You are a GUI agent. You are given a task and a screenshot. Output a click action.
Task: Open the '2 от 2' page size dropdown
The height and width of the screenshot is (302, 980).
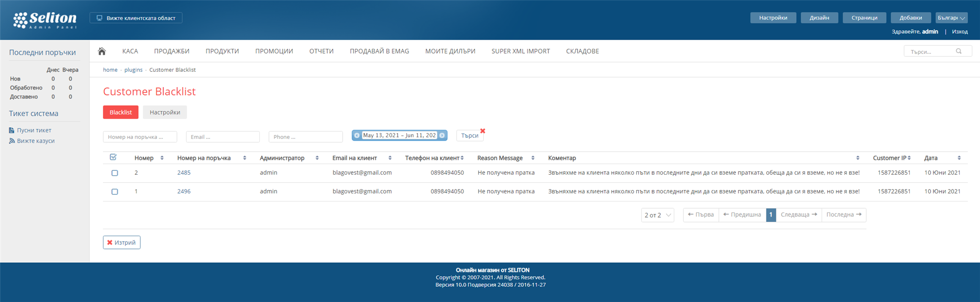(x=657, y=215)
